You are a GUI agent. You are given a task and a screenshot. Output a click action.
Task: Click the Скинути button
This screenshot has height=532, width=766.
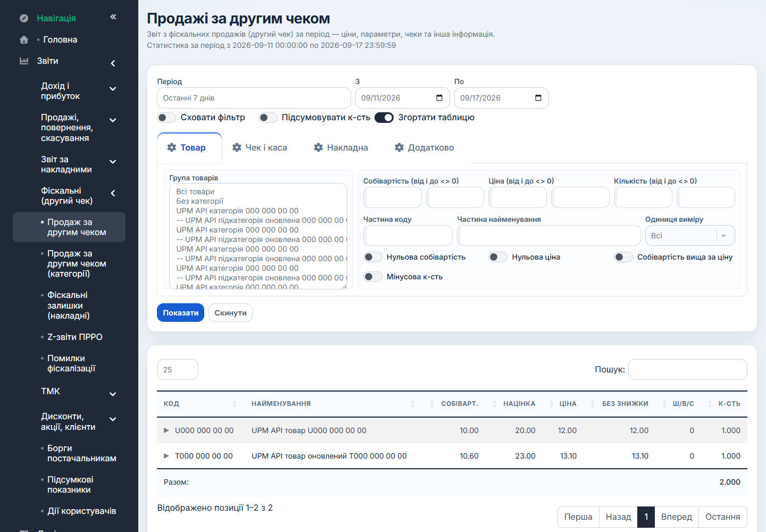coord(230,313)
